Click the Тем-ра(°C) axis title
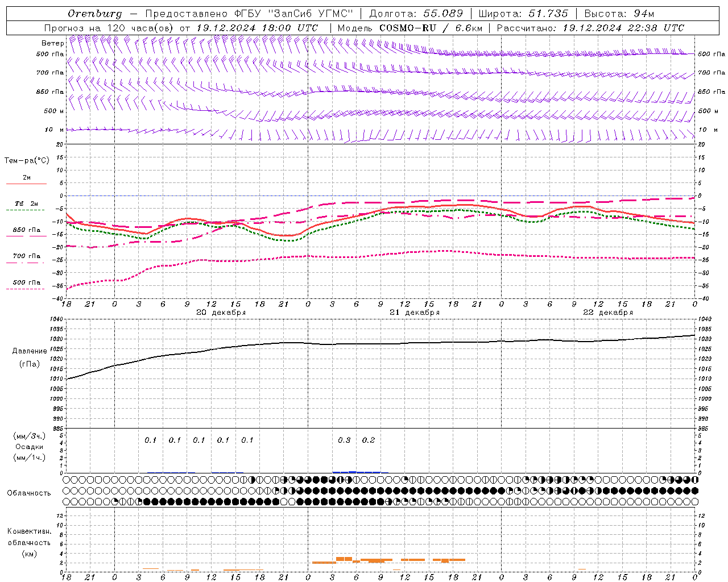 27,161
